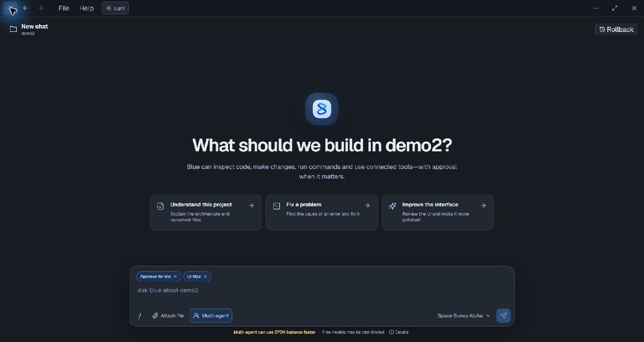Image resolution: width=644 pixels, height=342 pixels.
Task: Select the Fix a problem card
Action: pos(322,212)
